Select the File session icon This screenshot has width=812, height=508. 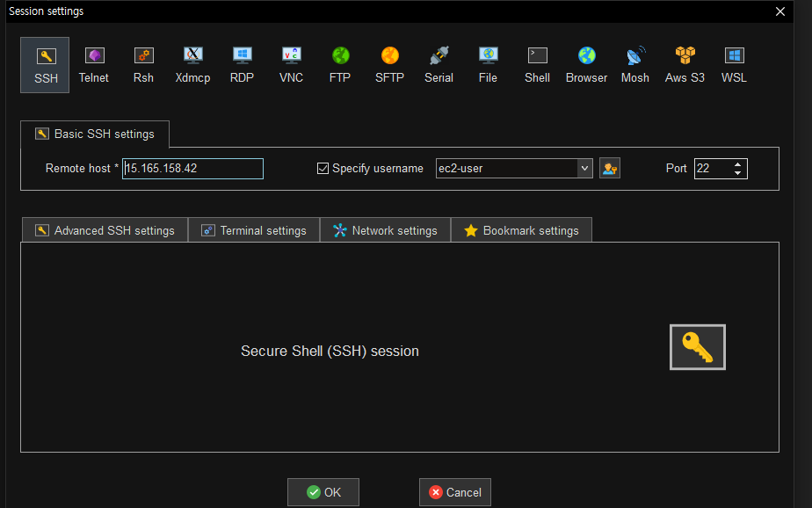click(x=488, y=65)
